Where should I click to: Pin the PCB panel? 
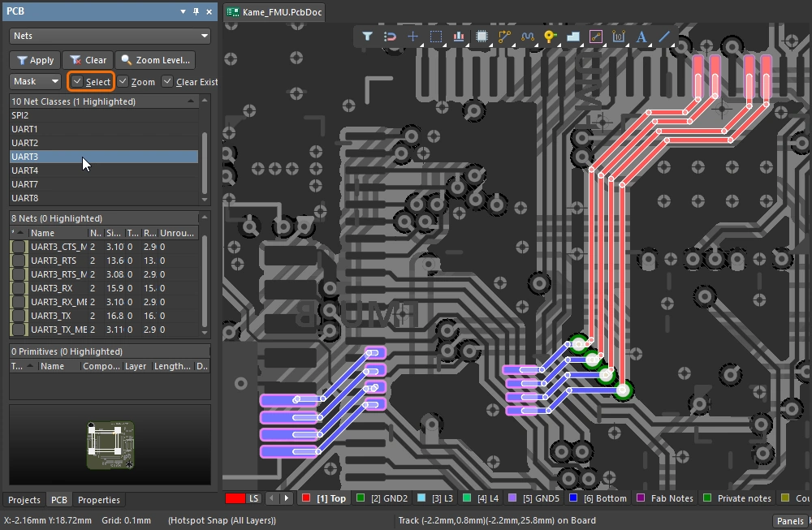click(196, 12)
